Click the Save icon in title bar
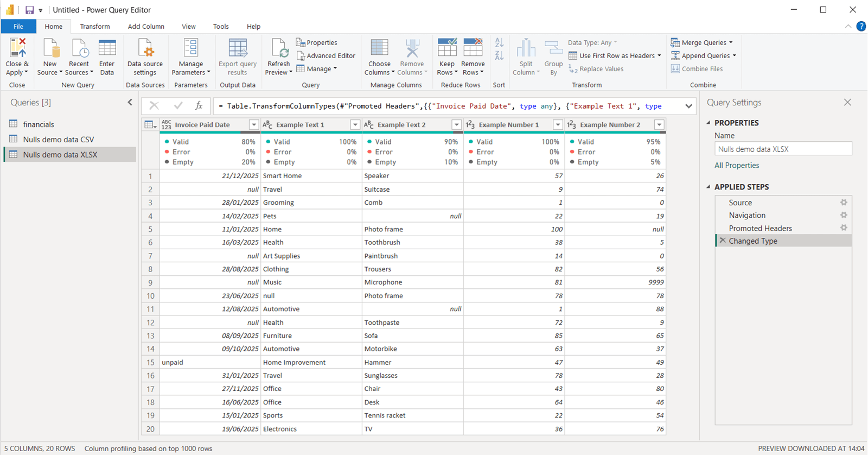The height and width of the screenshot is (455, 868). (29, 10)
